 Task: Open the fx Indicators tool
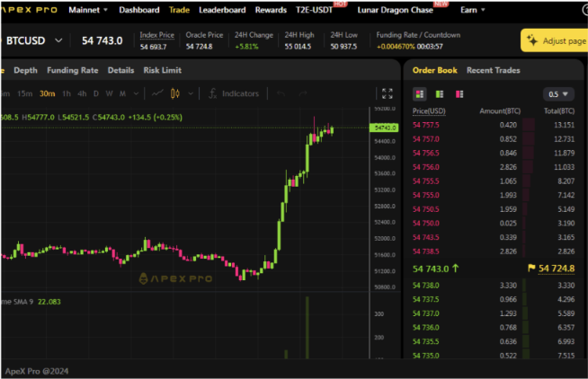click(x=234, y=93)
